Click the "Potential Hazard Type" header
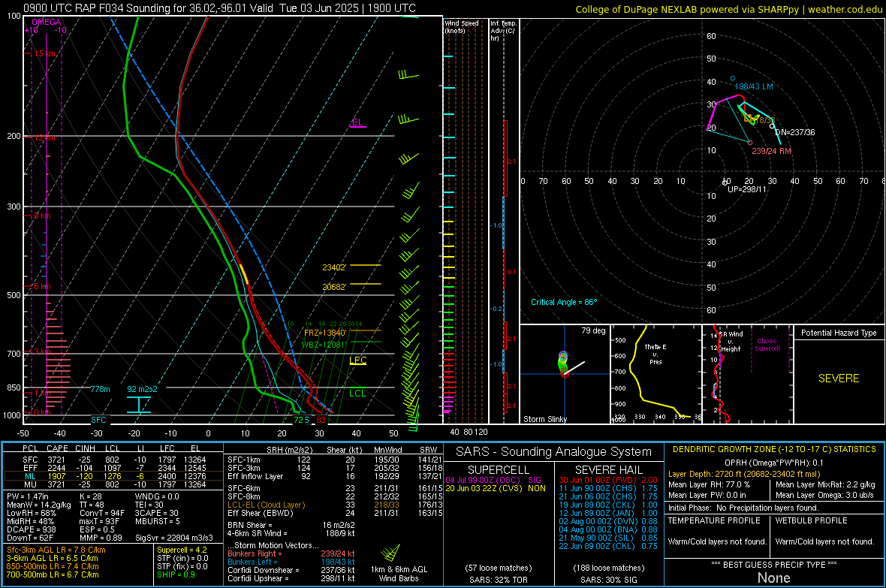The height and width of the screenshot is (588, 886). tap(839, 333)
